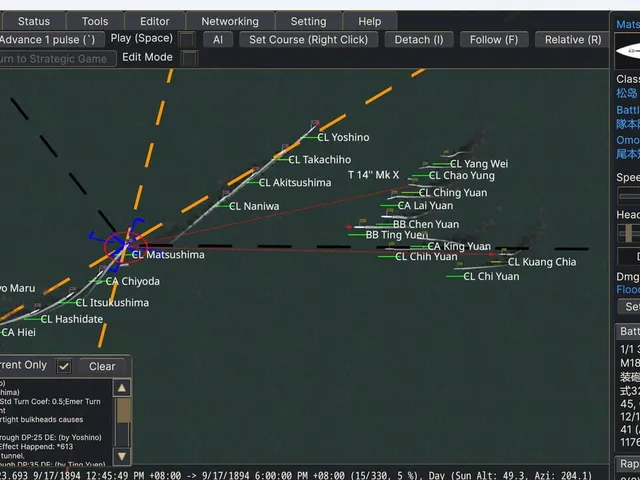Open the Setting menu

[x=309, y=21]
